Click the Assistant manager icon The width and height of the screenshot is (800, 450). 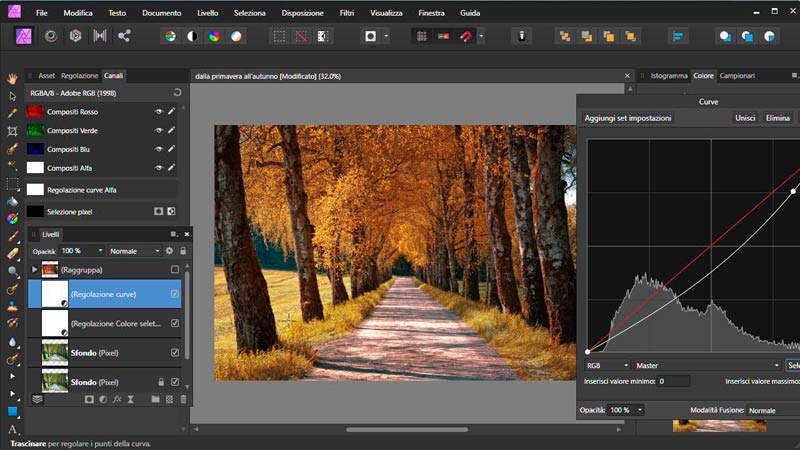point(521,36)
